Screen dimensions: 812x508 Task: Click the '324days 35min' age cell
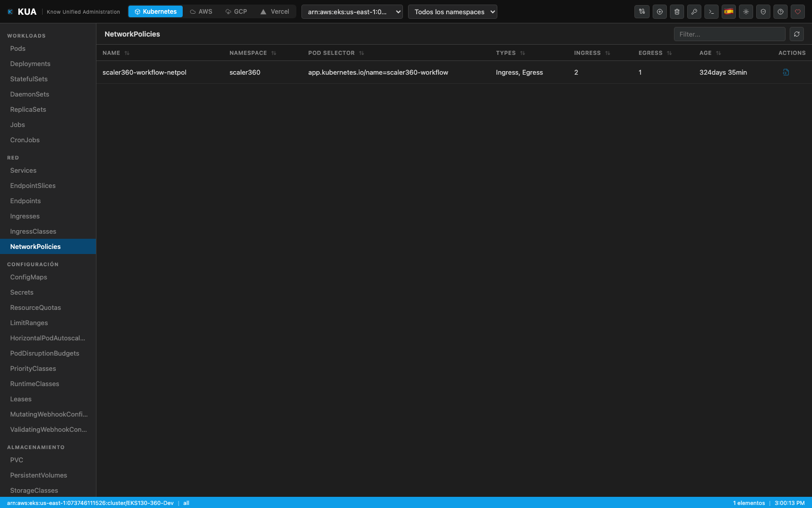(723, 73)
